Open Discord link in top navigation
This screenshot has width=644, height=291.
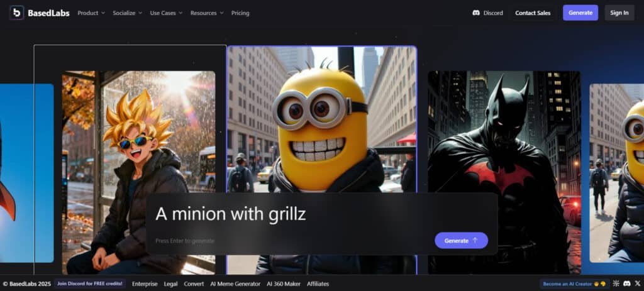tap(487, 13)
